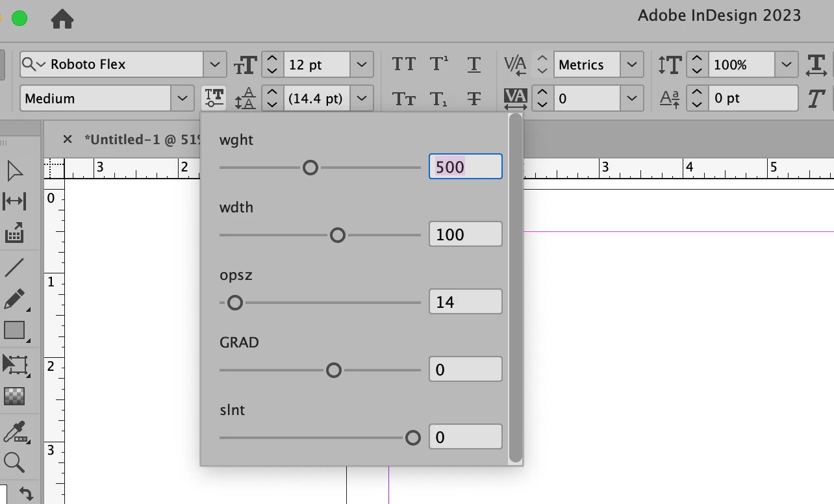
Task: Open the font family dropdown
Action: point(214,64)
